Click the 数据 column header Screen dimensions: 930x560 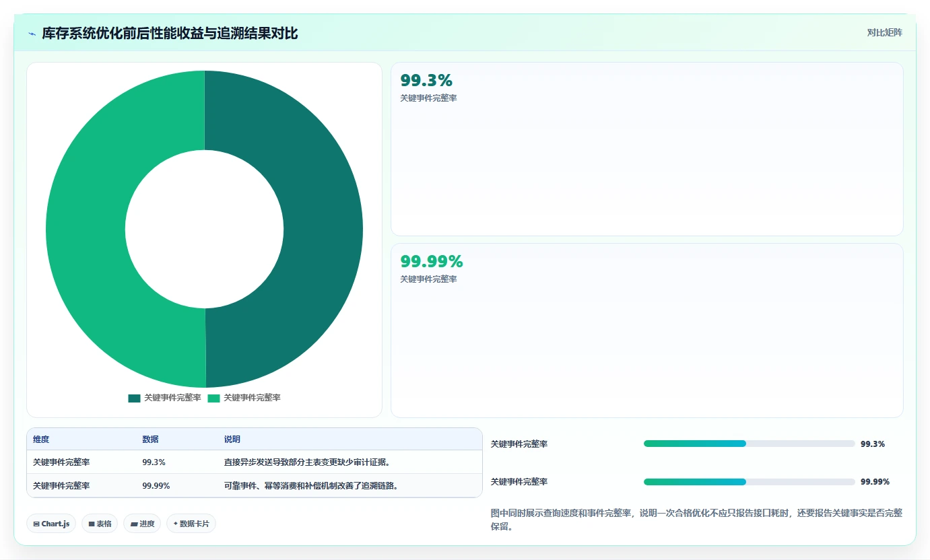click(150, 440)
